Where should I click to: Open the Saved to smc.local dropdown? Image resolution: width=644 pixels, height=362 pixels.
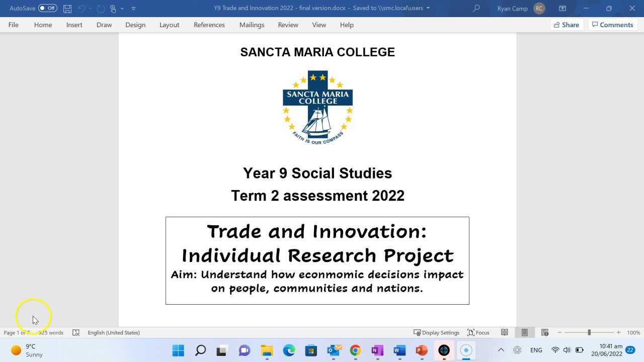428,8
